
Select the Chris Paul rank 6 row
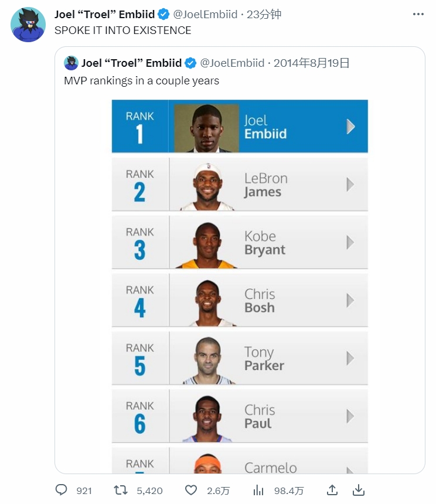240,416
